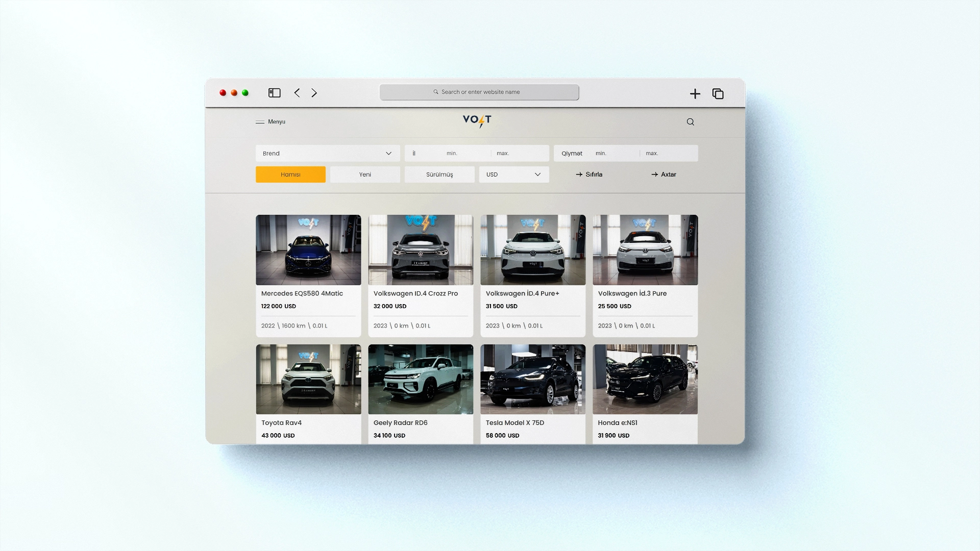980x551 pixels.
Task: Open the Menyu hamburger menu
Action: 271,122
